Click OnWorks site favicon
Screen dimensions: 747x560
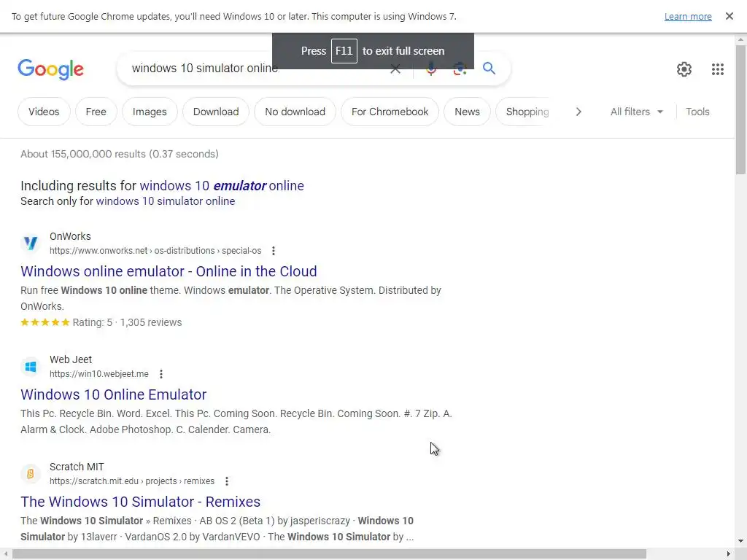[31, 243]
